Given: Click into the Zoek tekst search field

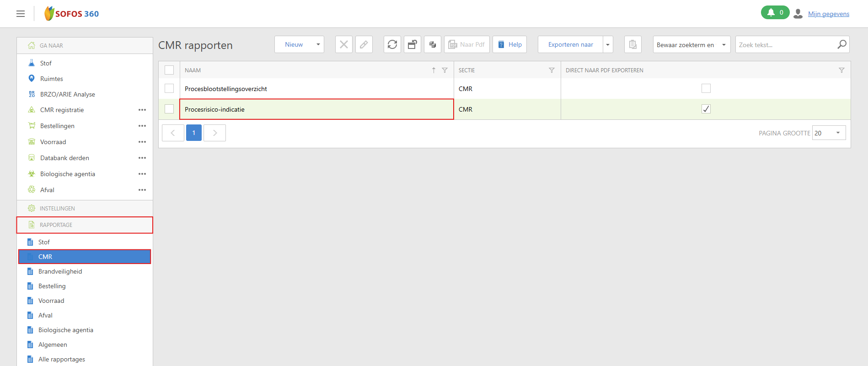Looking at the screenshot, I should (784, 45).
